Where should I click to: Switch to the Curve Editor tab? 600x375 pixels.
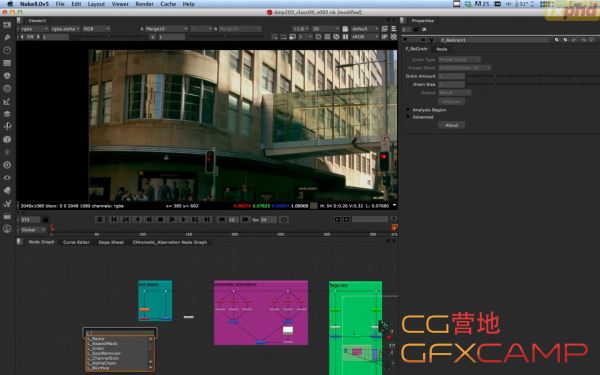[76, 242]
